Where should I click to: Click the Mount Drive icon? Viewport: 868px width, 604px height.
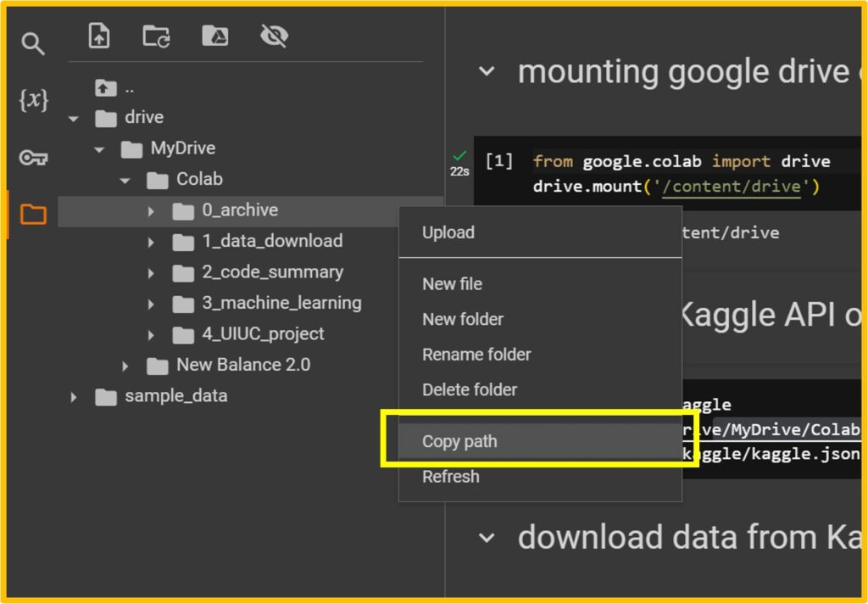click(x=214, y=36)
